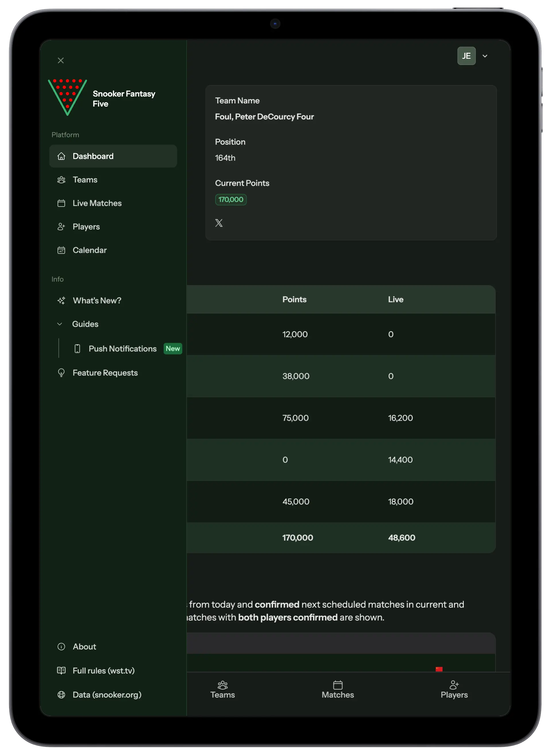Go to Teams in sidebar
550x756 pixels.
[x=85, y=180]
